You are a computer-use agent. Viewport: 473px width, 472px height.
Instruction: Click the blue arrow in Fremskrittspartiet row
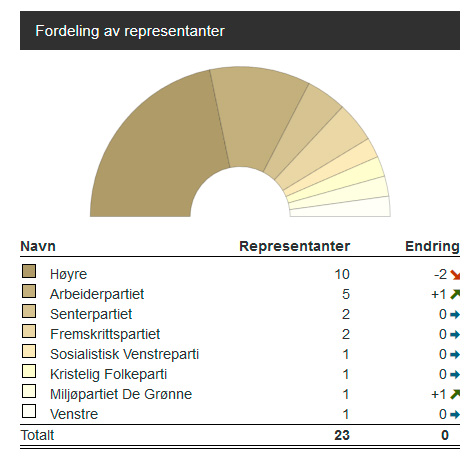coord(455,334)
